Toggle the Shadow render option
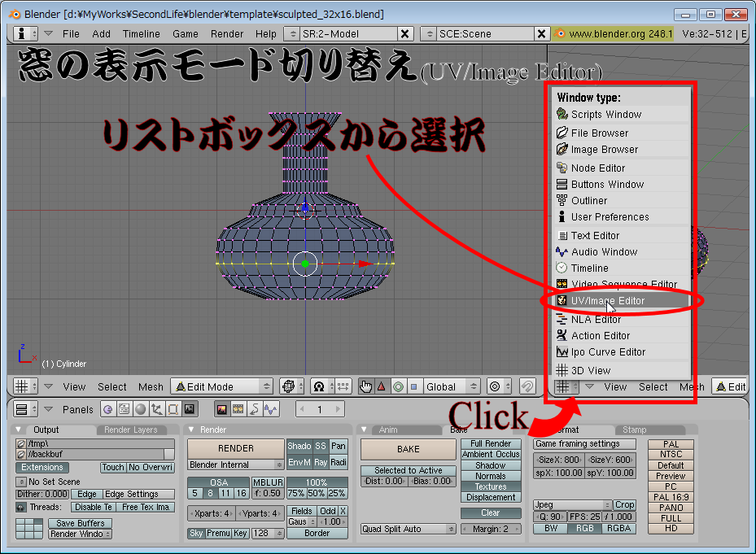This screenshot has height=554, width=756. click(299, 446)
